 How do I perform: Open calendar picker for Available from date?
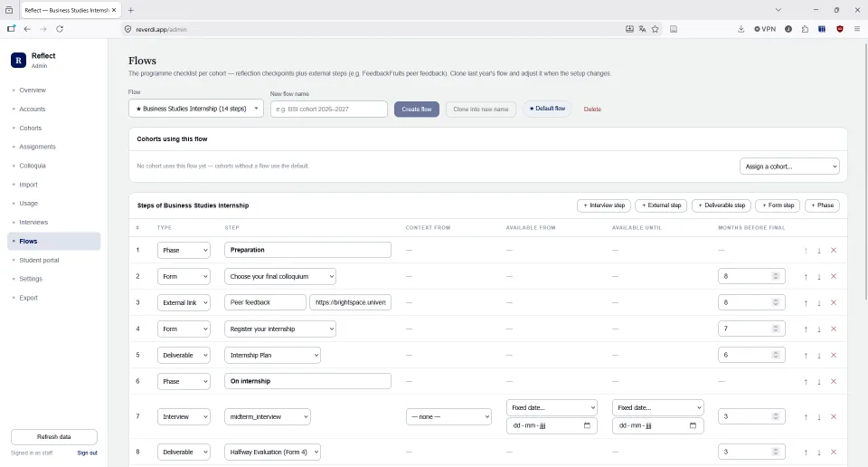pos(587,425)
